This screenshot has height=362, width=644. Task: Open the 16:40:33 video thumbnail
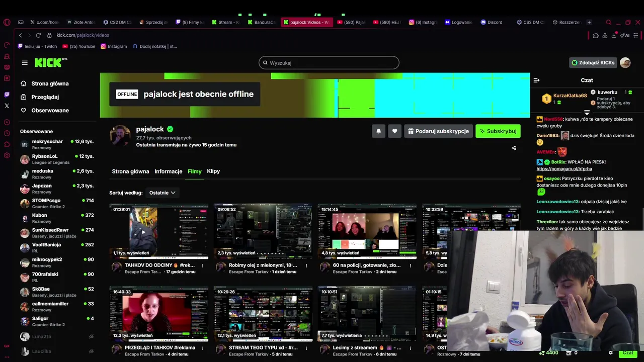159,314
